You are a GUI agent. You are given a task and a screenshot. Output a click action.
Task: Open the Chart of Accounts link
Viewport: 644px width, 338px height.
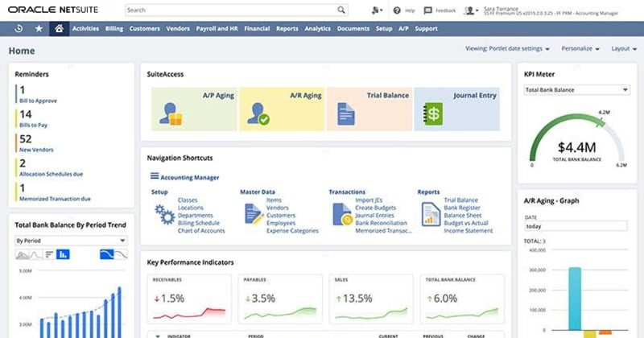(x=201, y=231)
